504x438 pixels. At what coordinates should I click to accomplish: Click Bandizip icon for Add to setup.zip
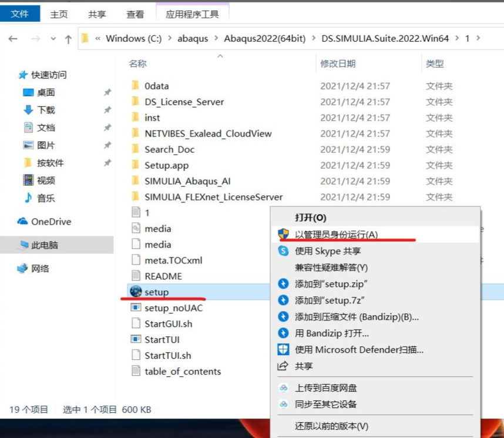(x=283, y=283)
